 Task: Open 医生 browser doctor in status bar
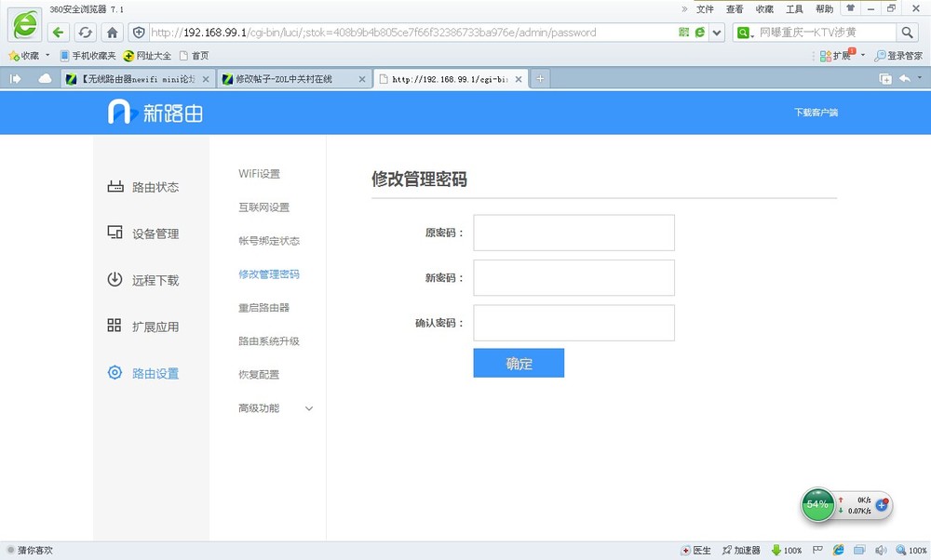695,551
